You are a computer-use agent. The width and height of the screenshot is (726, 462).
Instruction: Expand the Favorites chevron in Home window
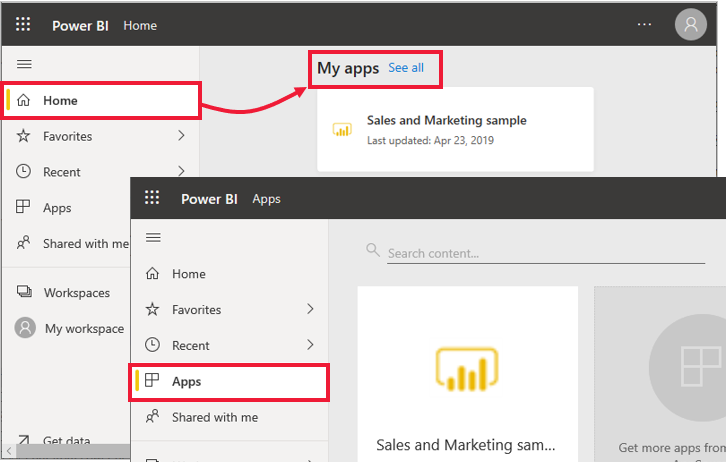pos(181,136)
